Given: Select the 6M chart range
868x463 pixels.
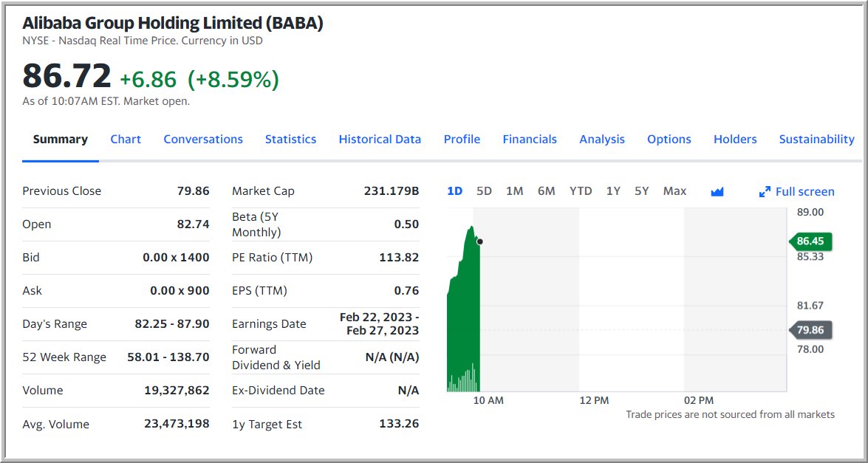Looking at the screenshot, I should click(x=546, y=191).
